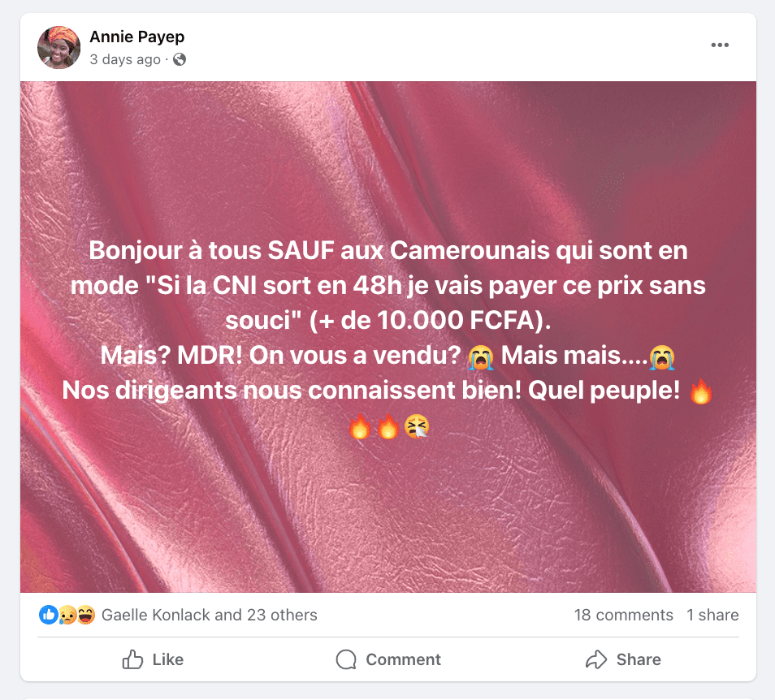Image resolution: width=775 pixels, height=700 pixels.
Task: Like the post with the Like button
Action: click(153, 659)
